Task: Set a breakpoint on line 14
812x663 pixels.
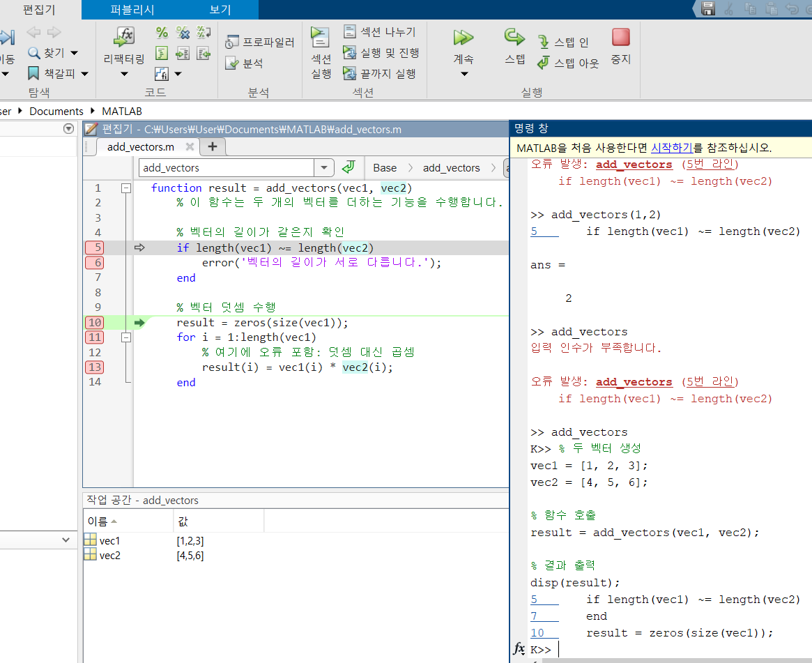Action: point(95,382)
